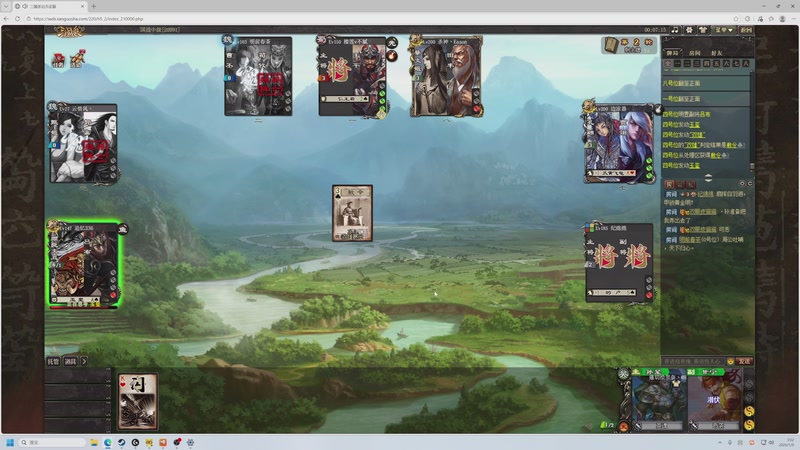The width and height of the screenshot is (800, 450).
Task: Select the 五 seat filter in the log
Action: click(x=716, y=64)
